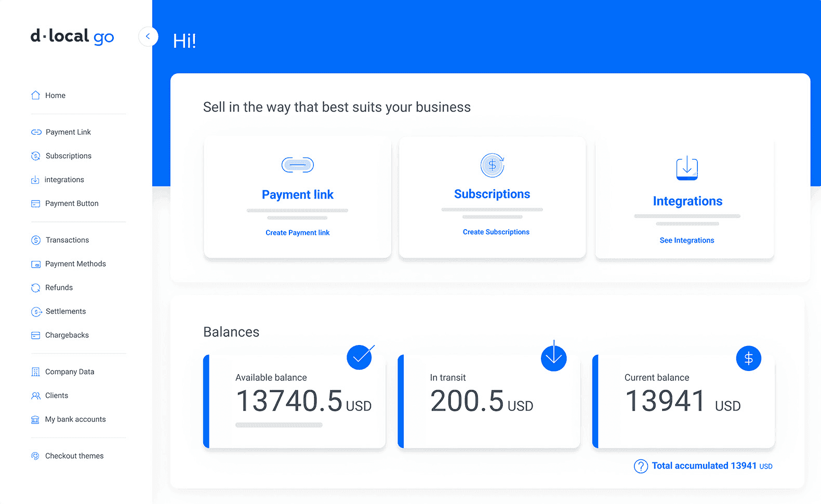Click the Checkout themes palette icon
This screenshot has width=821, height=504.
(x=35, y=456)
